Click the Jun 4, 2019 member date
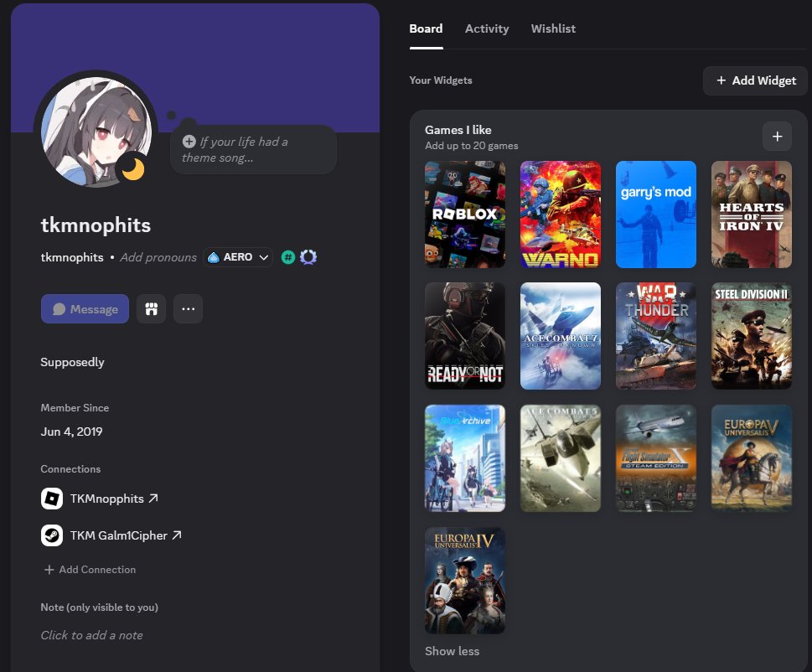This screenshot has height=672, width=812. pos(71,432)
